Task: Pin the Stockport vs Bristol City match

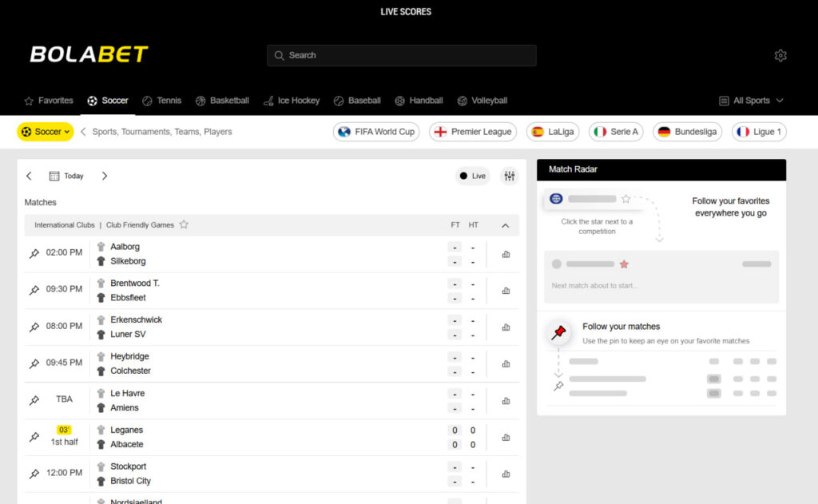Action: point(34,474)
